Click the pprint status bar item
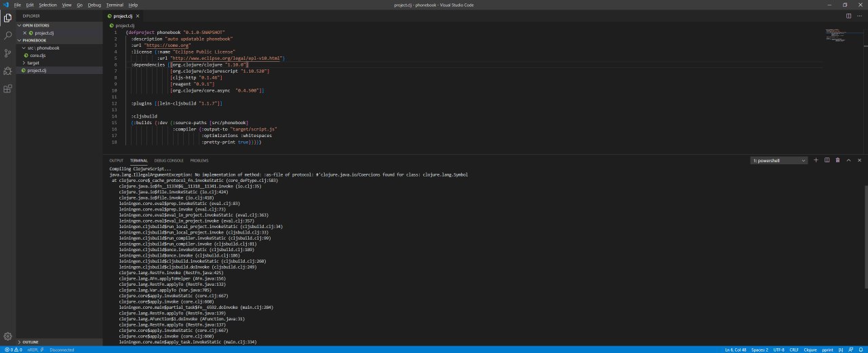Screen dimensions: 868x353 coord(828,350)
